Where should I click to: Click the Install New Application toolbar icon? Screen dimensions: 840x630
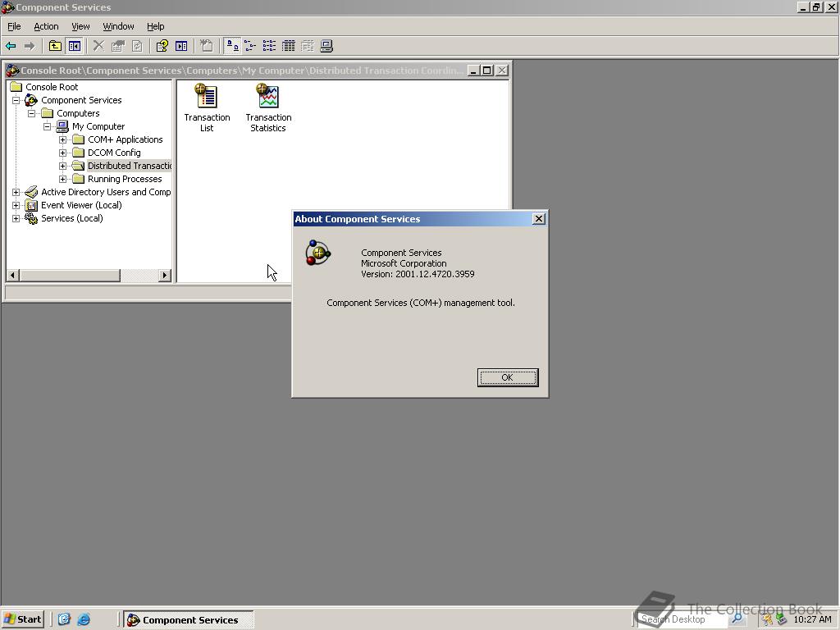tap(206, 46)
